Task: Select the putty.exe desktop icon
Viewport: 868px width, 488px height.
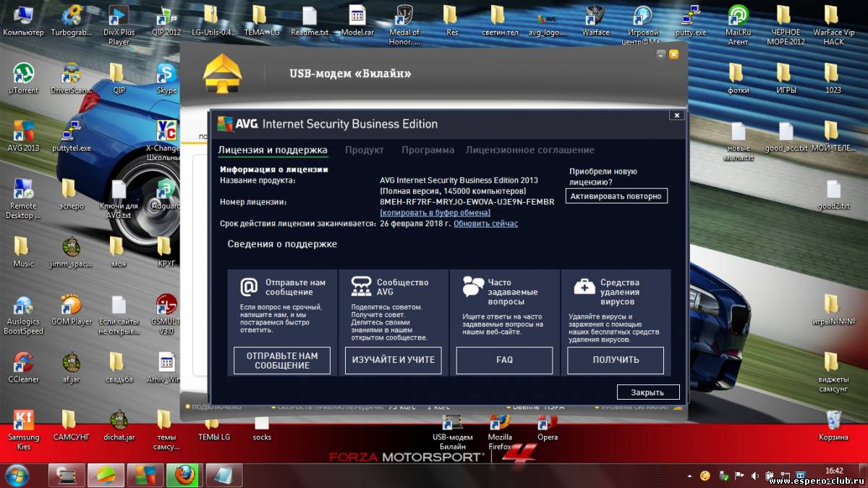Action: point(691,22)
